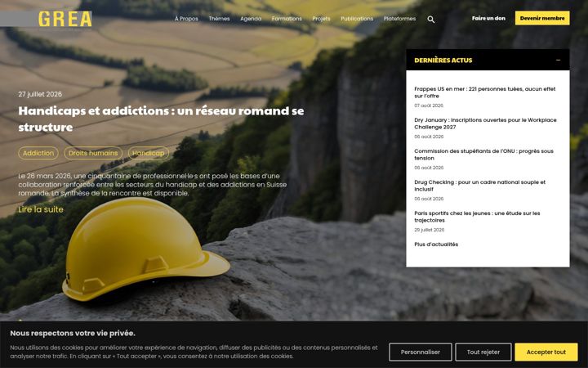The width and height of the screenshot is (588, 368).
Task: Click Plus d'actualités link
Action: tap(436, 244)
